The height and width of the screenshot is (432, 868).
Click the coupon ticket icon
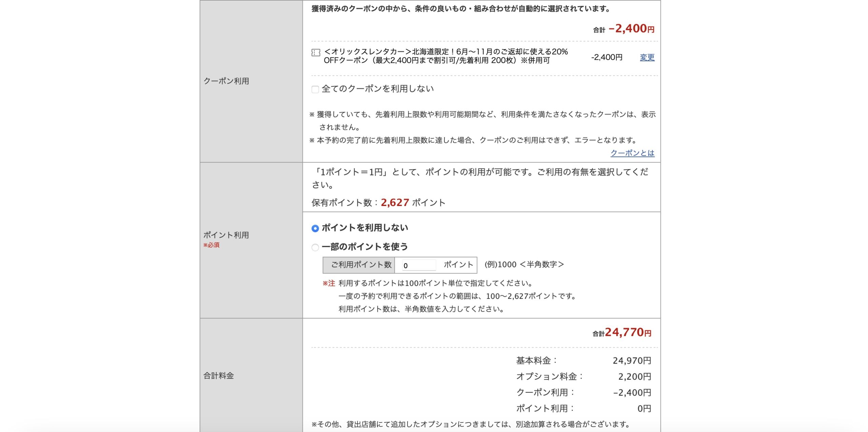[316, 53]
